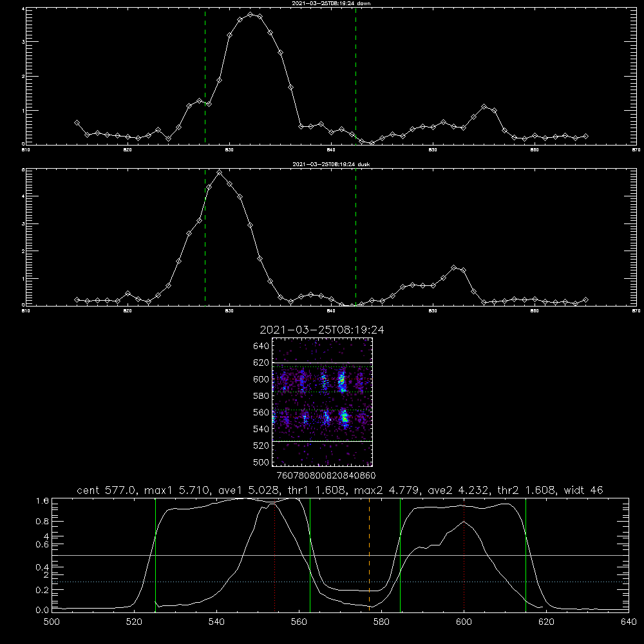Image resolution: width=644 pixels, height=644 pixels.
Task: Select the red dotted line near 554 in bottom plot
Action: click(274, 556)
